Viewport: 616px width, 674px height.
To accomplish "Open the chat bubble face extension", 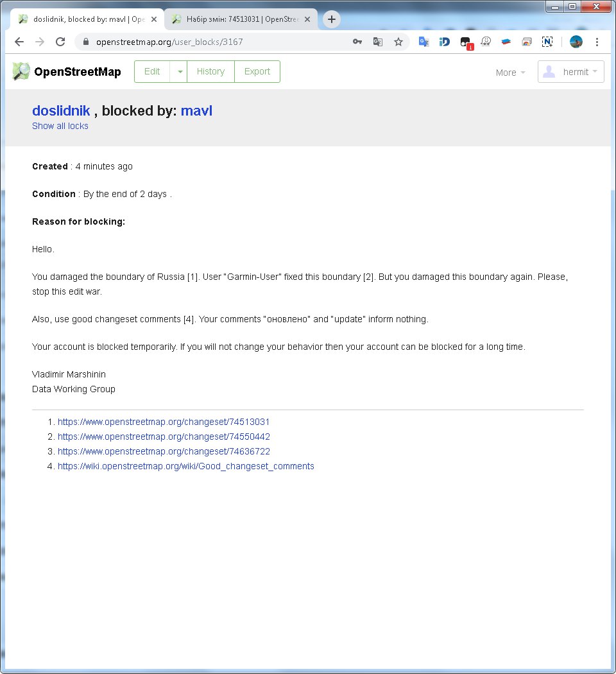I will click(x=486, y=42).
